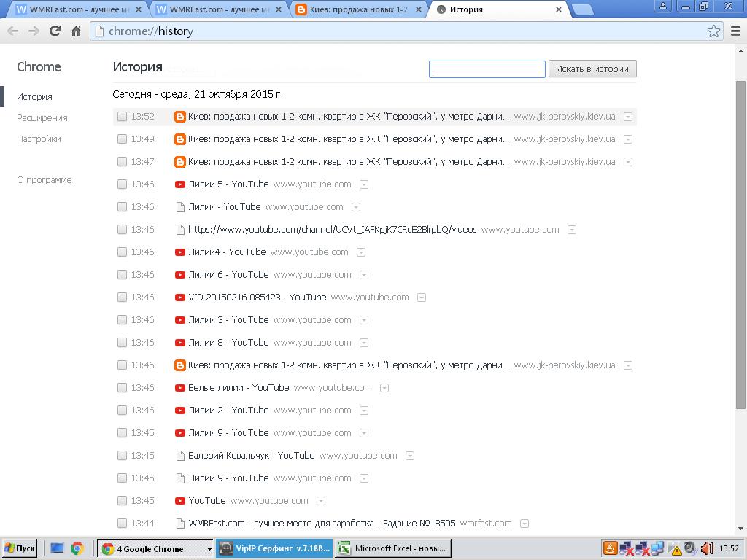Open the dropdown for the 13:45 YouTube entry
This screenshot has height=560, width=747.
click(x=321, y=501)
